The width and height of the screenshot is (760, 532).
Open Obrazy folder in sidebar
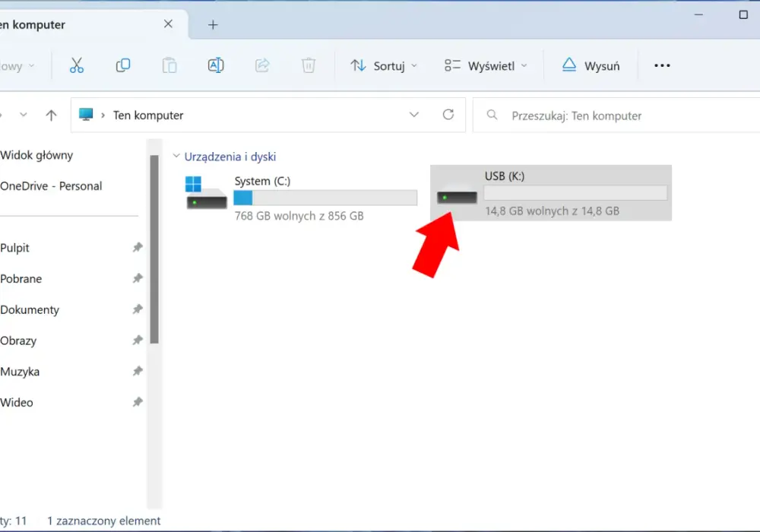(18, 341)
